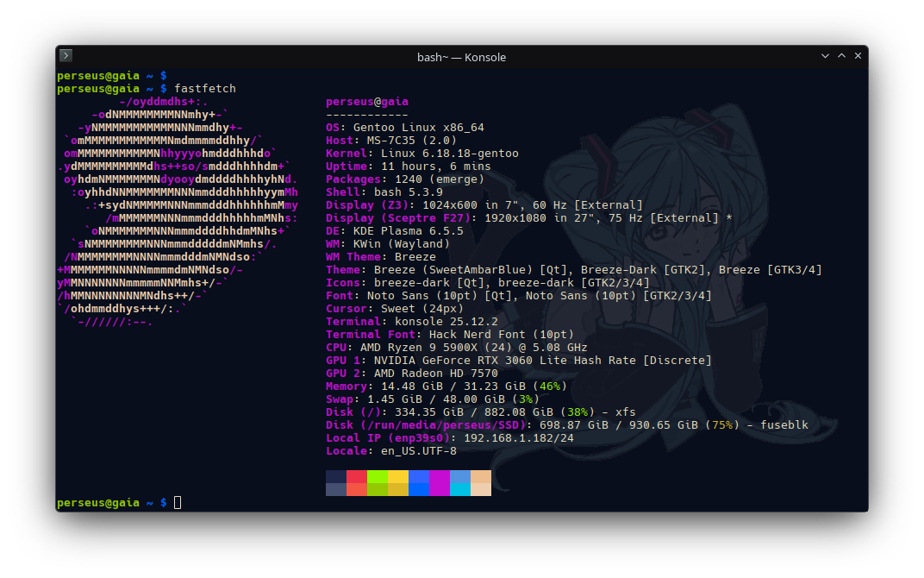Click the 'Disk (/)' 334.35 GiB xfs line
Viewport: 924px width, 578px height.
[x=481, y=413]
